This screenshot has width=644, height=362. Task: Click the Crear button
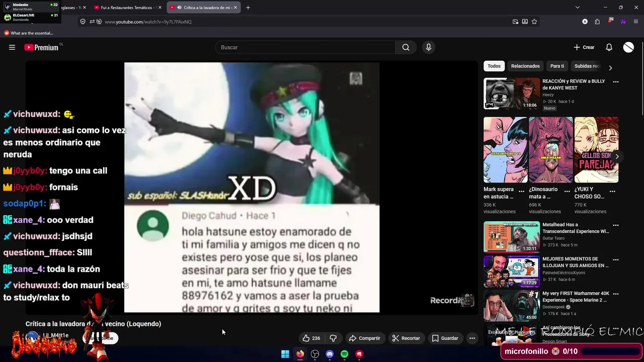[584, 47]
